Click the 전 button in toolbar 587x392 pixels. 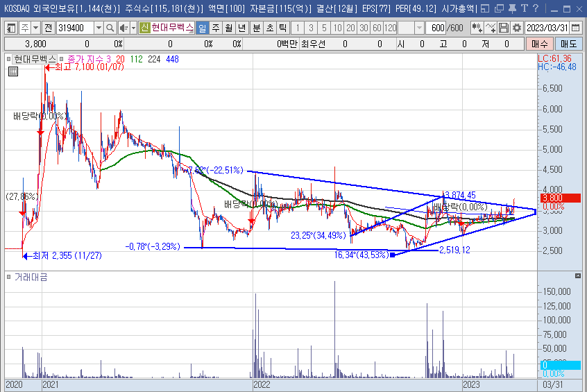pos(49,28)
